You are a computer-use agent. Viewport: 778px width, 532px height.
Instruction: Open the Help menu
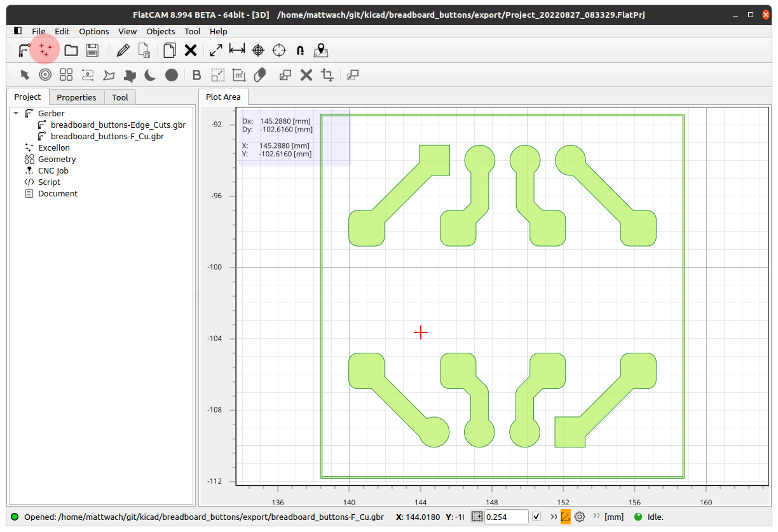coord(219,31)
